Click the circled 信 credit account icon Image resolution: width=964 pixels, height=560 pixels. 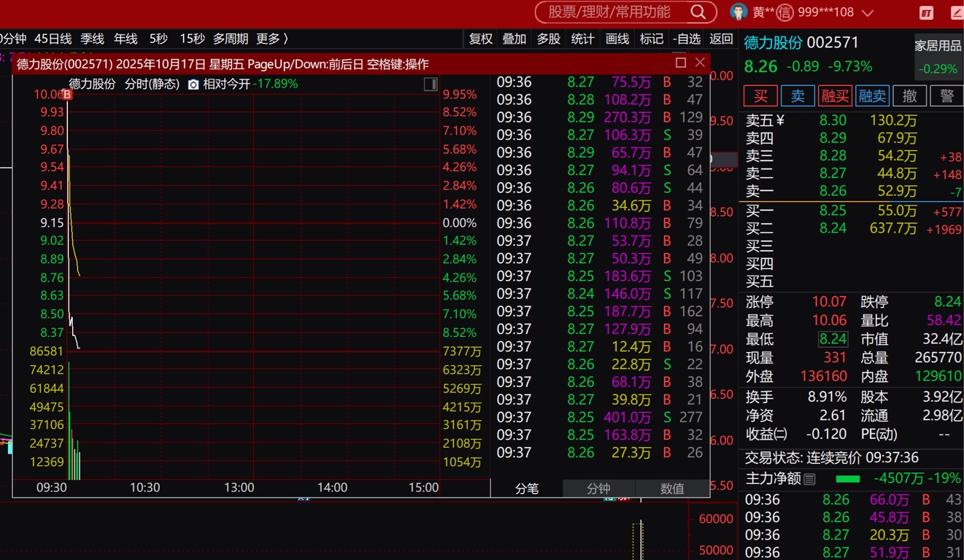784,12
